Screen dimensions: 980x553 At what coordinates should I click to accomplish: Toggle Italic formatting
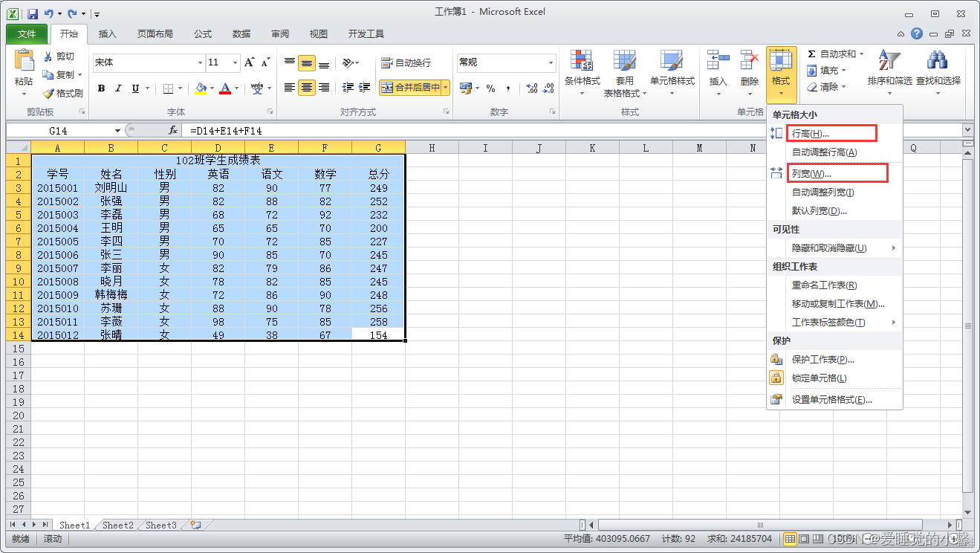click(118, 88)
